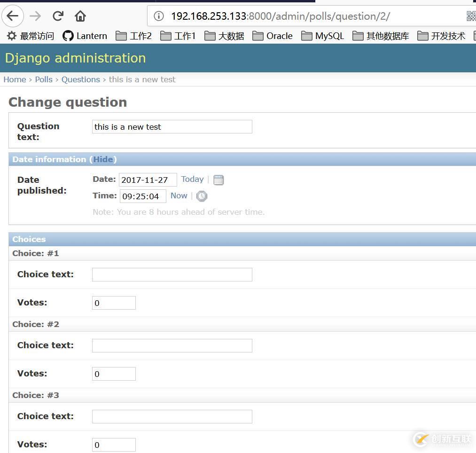Open the 工作2 bookmark folder
This screenshot has width=476, height=453.
coord(133,36)
